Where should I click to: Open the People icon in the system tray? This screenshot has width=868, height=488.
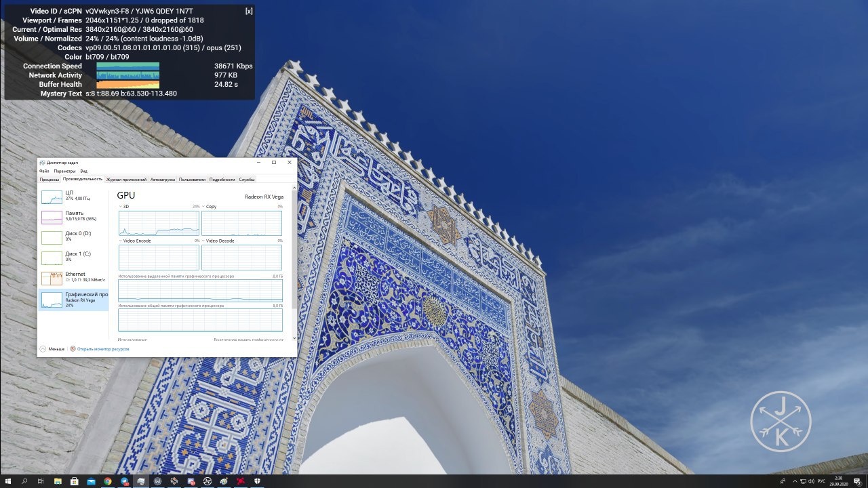click(x=783, y=481)
